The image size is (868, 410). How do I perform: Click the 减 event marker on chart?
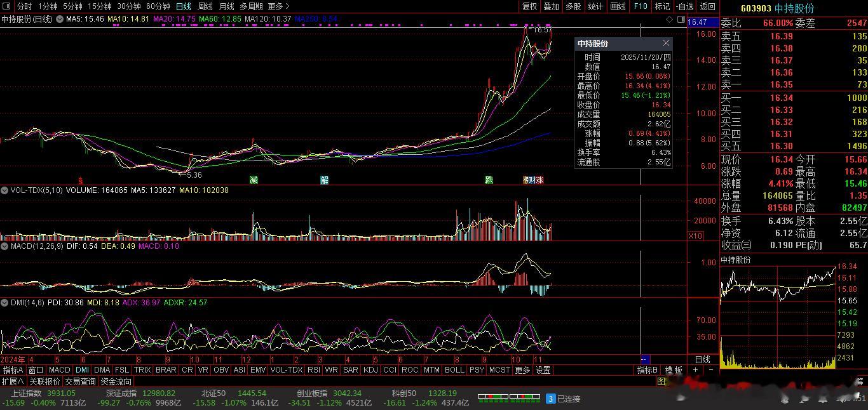(254, 180)
